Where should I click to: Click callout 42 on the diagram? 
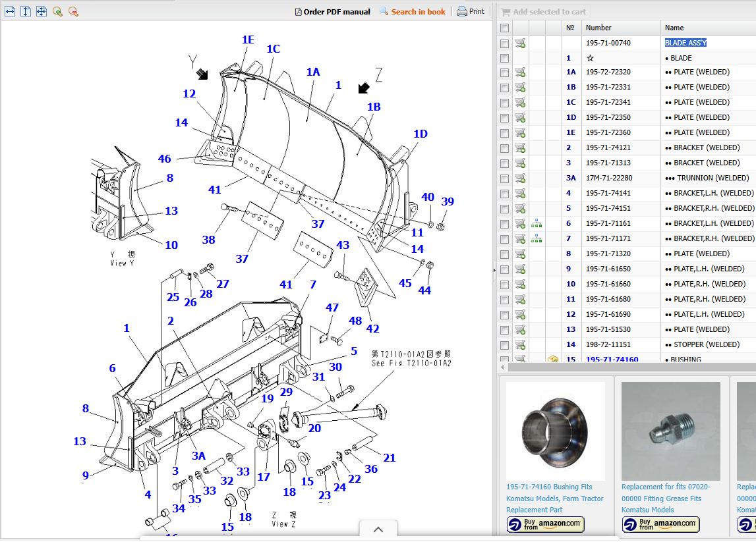point(372,329)
